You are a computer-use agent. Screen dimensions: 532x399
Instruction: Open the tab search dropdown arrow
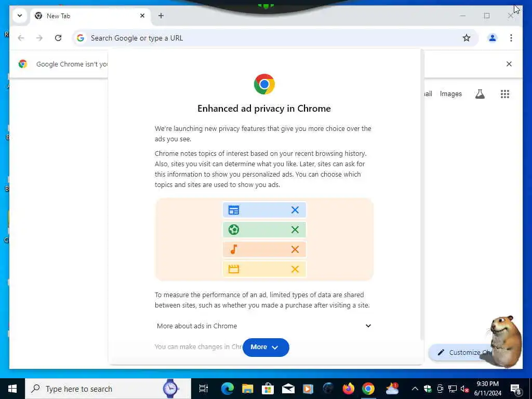tap(20, 16)
